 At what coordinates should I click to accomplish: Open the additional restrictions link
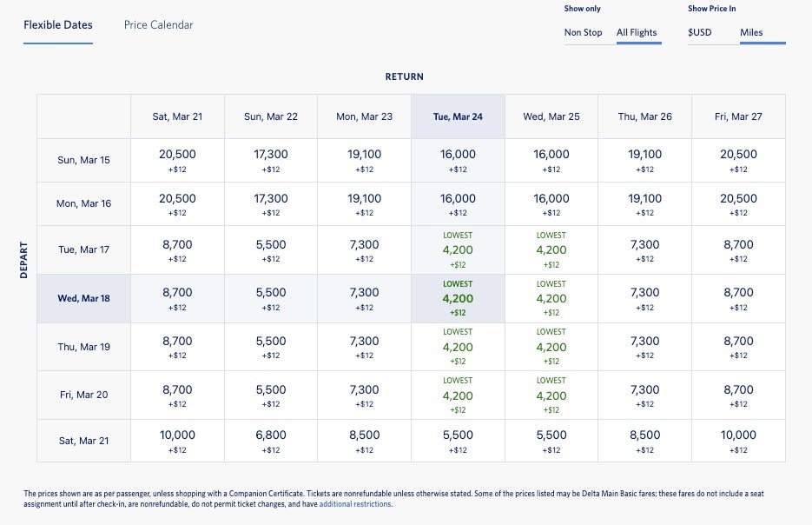355,504
